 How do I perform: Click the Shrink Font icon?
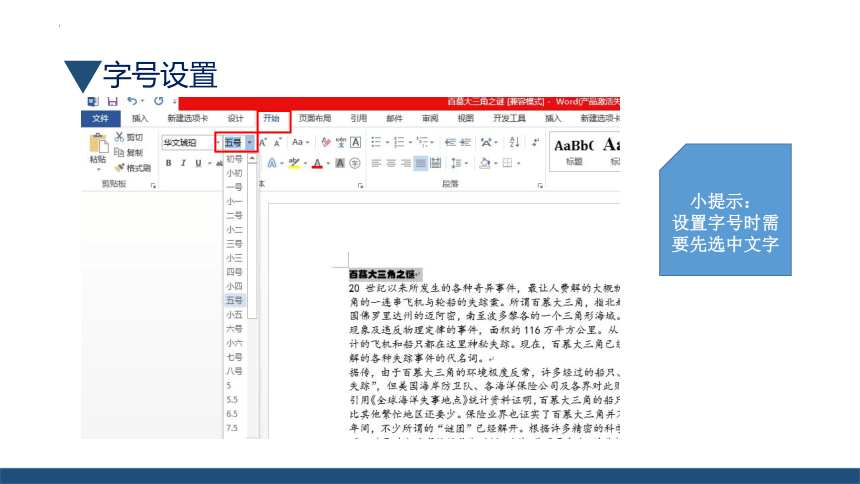278,143
